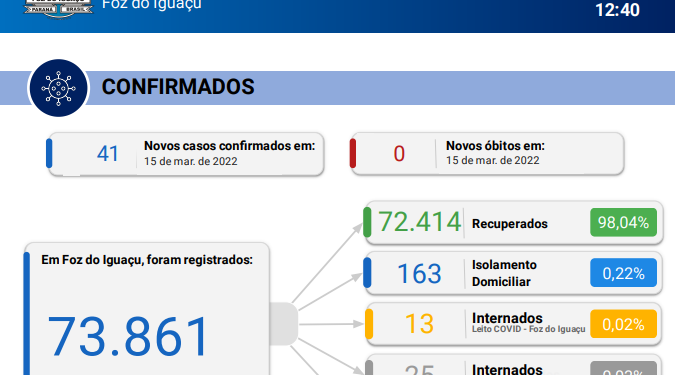
Task: Click the 0,22% blue percentage badge
Action: (x=623, y=273)
